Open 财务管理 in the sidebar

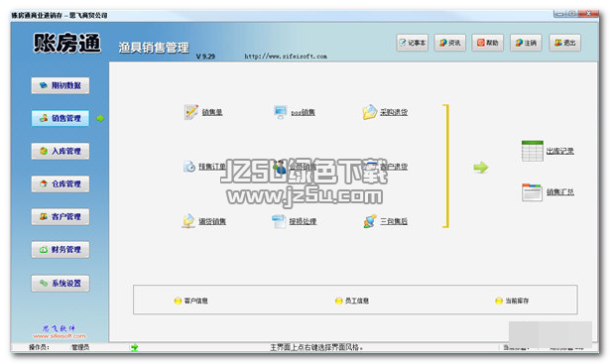coord(61,250)
